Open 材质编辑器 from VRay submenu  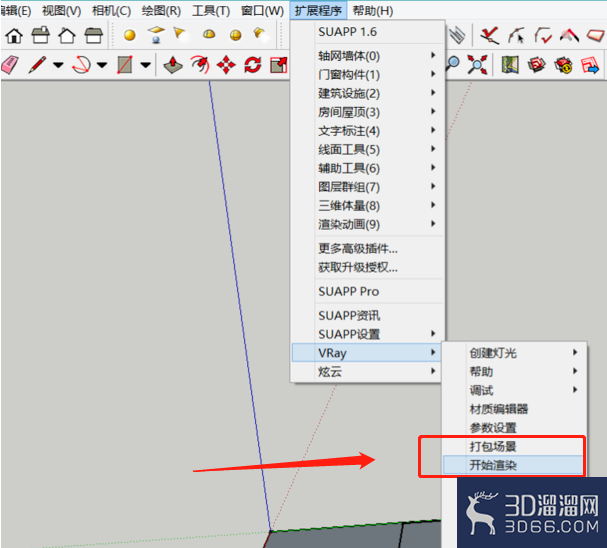514,409
